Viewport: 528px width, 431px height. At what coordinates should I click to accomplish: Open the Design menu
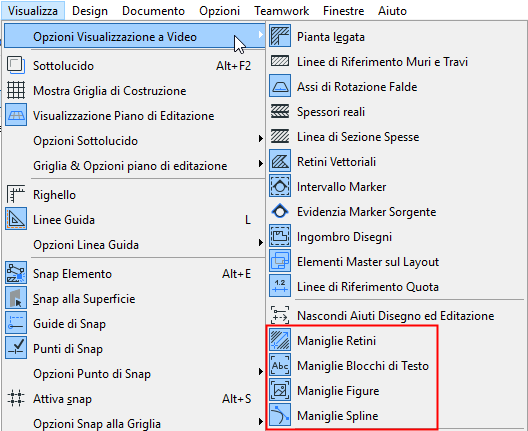(90, 10)
